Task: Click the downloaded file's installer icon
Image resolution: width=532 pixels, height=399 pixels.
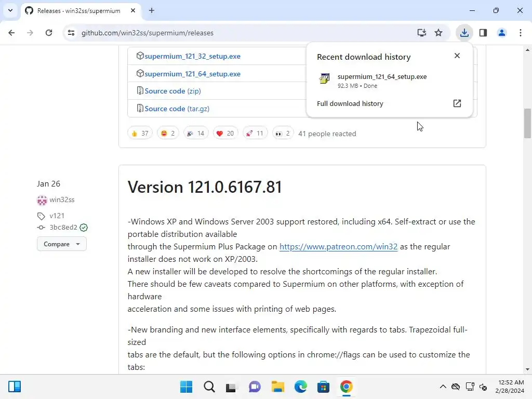Action: (x=324, y=79)
